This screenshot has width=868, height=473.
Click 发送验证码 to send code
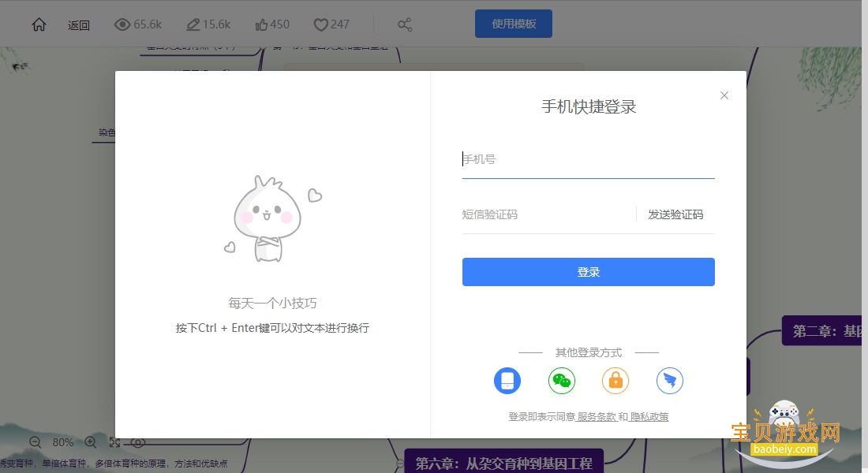tap(675, 214)
